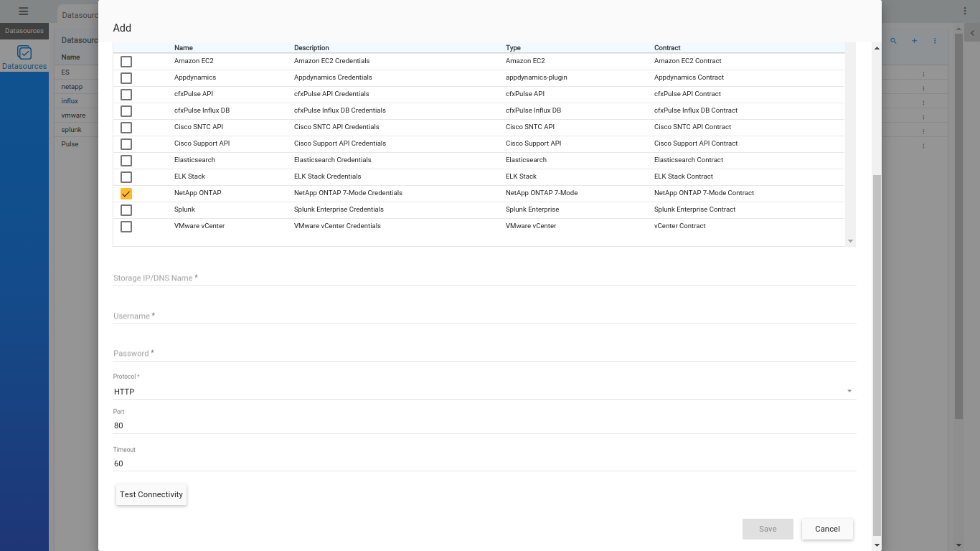This screenshot has width=980, height=551.
Task: Enable the ELK Stack checkbox
Action: pyautogui.click(x=126, y=177)
